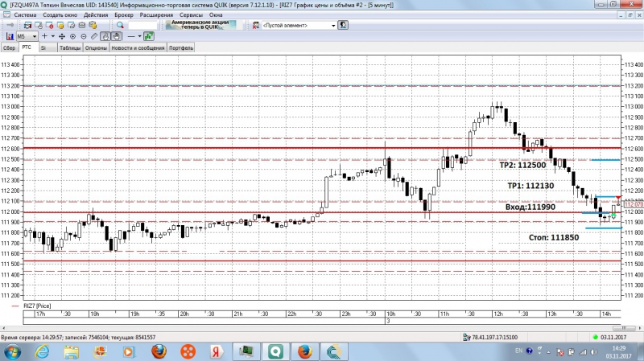Image resolution: width=644 pixels, height=361 pixels.
Task: Click the volume speaker tray icon
Action: (594, 352)
